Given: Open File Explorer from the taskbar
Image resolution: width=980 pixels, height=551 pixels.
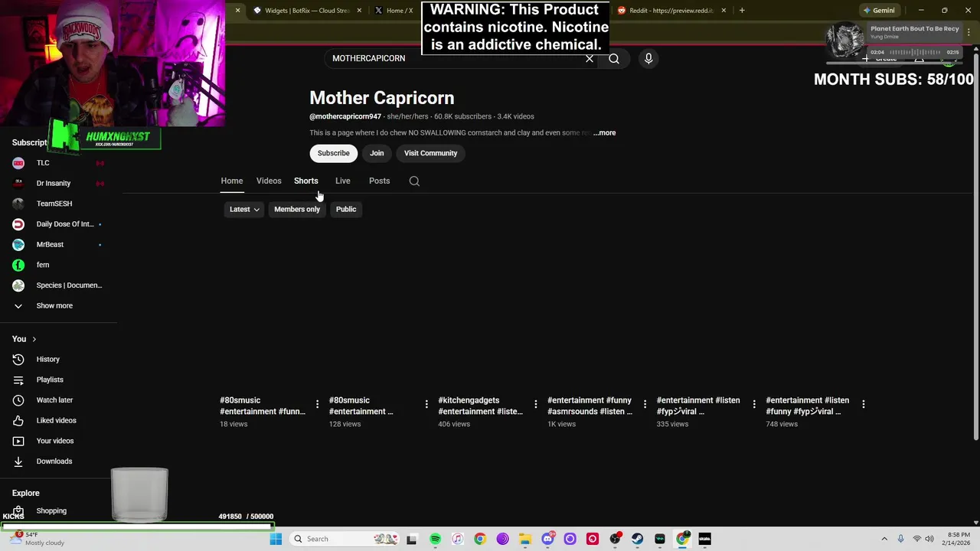Looking at the screenshot, I should tap(524, 539).
